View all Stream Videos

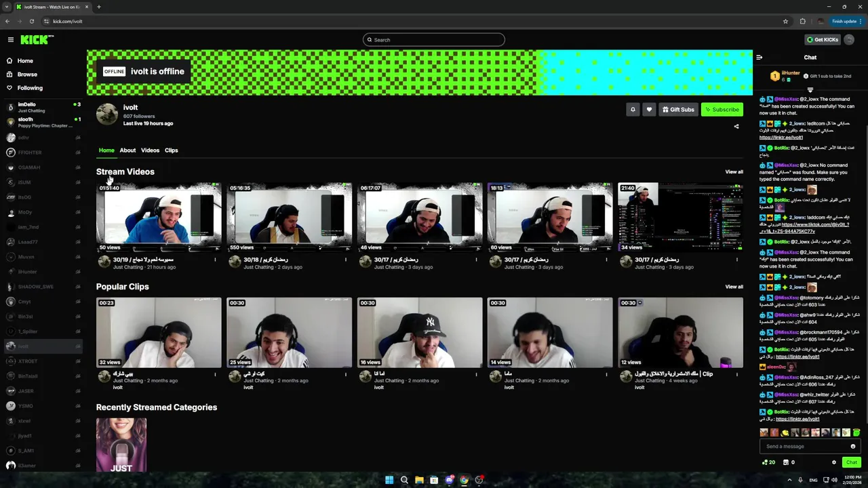[734, 172]
